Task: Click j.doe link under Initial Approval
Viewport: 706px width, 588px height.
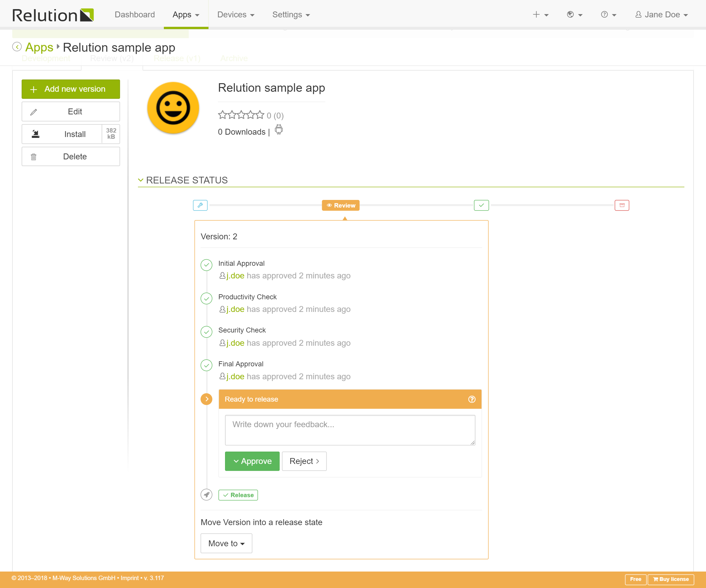Action: (x=235, y=275)
